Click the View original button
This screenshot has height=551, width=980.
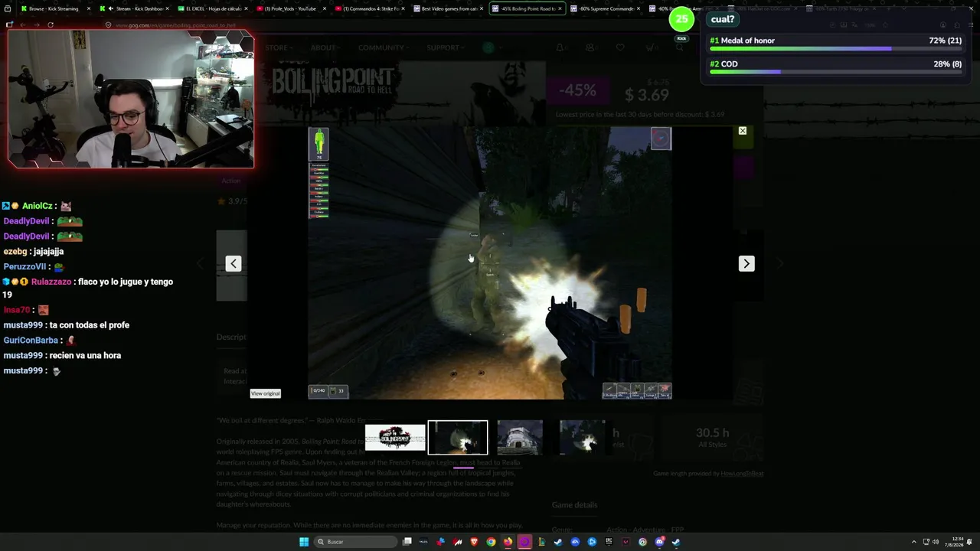click(266, 393)
